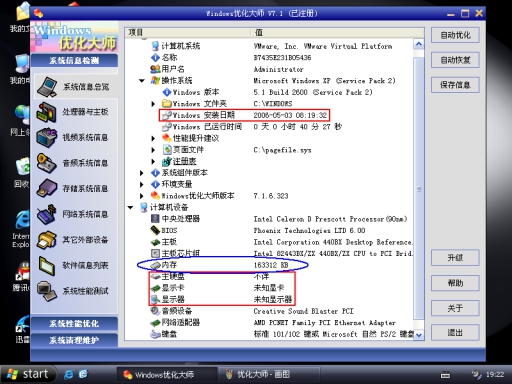512x384 pixels.
Task: Click the 退出 button
Action: 455,332
